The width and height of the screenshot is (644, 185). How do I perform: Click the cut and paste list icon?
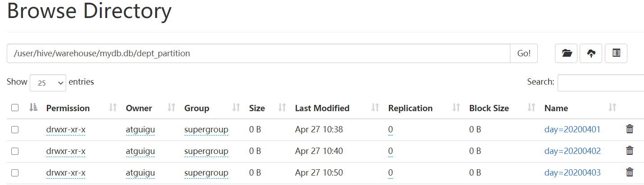(x=616, y=54)
